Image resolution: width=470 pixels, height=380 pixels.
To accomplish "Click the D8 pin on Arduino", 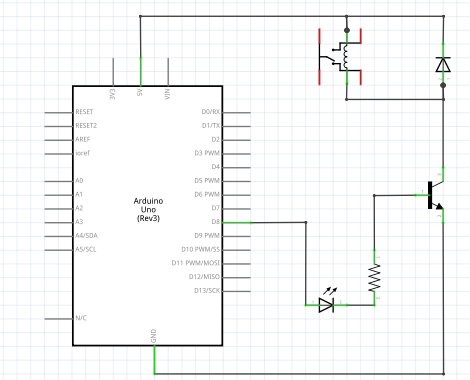I will click(x=236, y=222).
